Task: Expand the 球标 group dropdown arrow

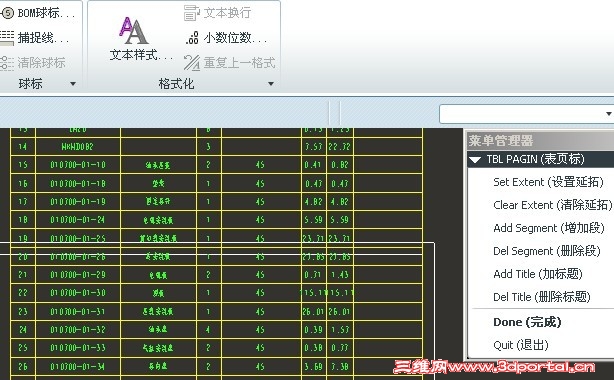Action: (73, 83)
